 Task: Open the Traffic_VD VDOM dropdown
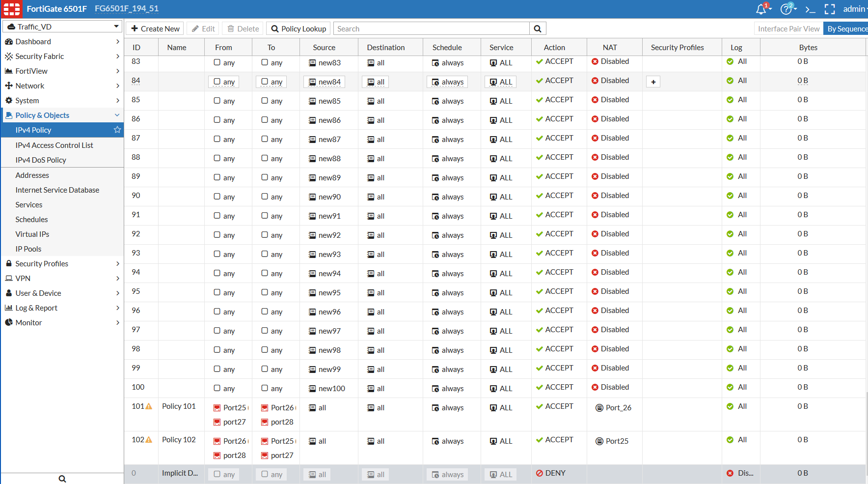coord(62,27)
